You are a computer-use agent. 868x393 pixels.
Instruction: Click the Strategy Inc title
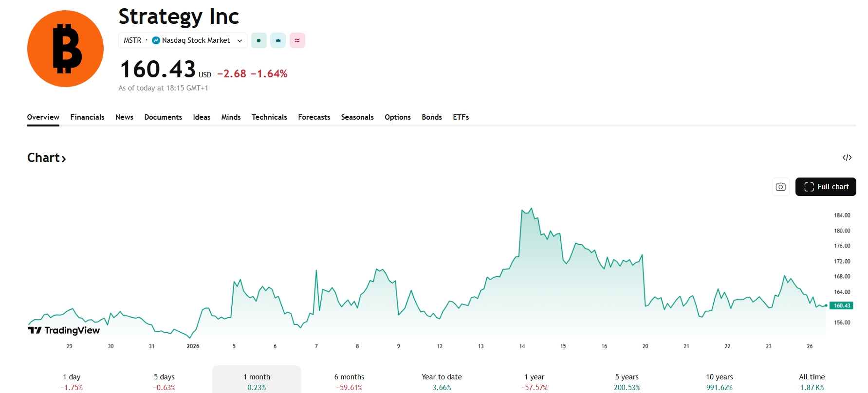point(179,17)
